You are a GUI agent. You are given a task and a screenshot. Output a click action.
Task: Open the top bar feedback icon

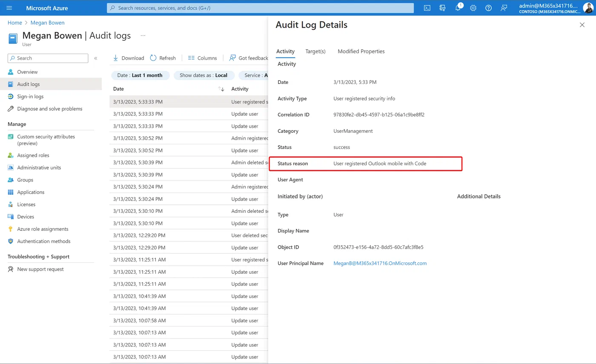coord(504,8)
